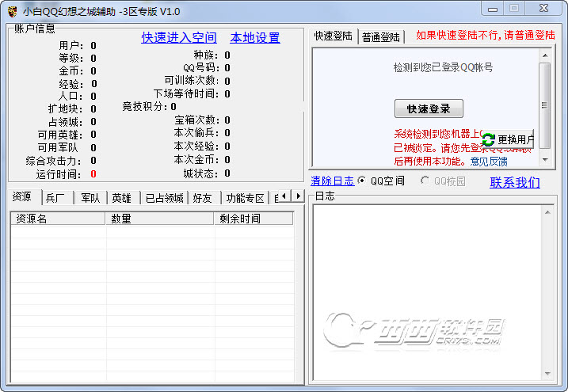This screenshot has width=568, height=392.
Task: Click the login panel scrollbar thumb
Action: pyautogui.click(x=545, y=105)
